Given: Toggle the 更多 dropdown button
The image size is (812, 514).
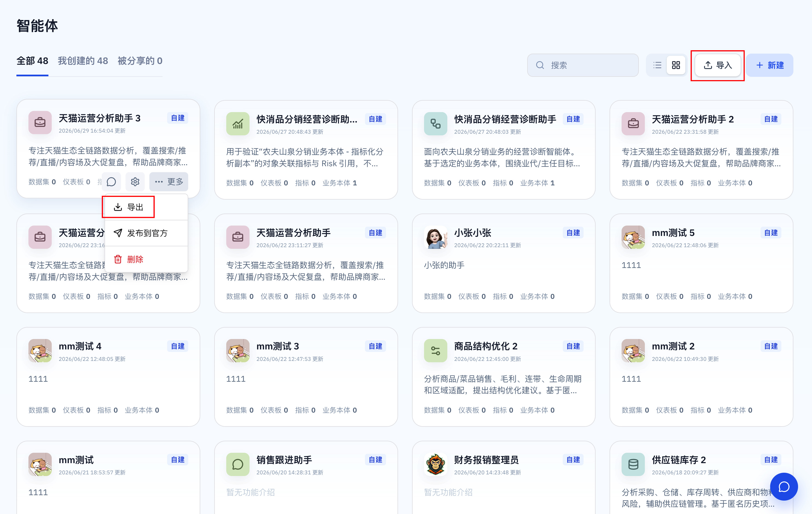Looking at the screenshot, I should click(x=169, y=182).
